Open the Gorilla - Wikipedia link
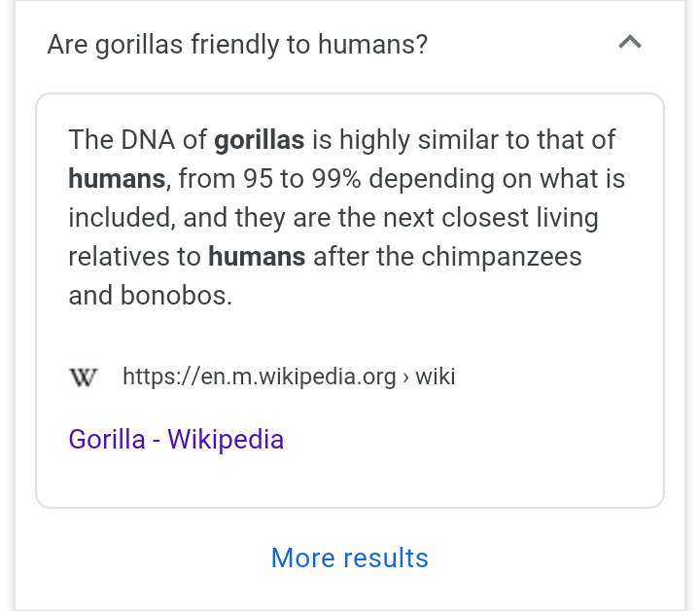Viewport: 700px width, 611px height. [176, 439]
